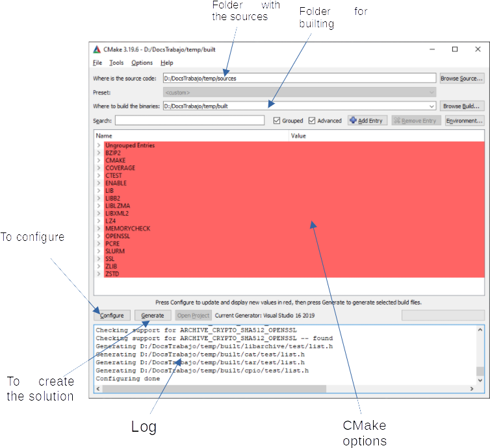This screenshot has height=448, width=490.
Task: Click the Configure button
Action: tap(112, 316)
